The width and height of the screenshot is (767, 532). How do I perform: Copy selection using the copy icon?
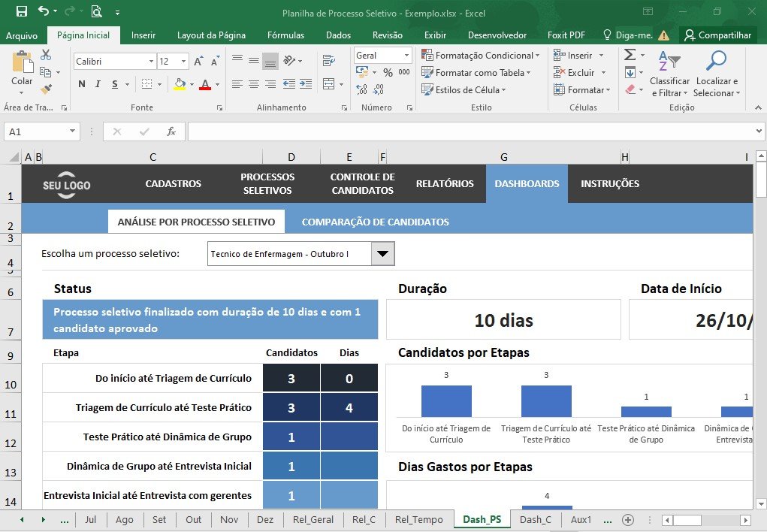[x=46, y=72]
